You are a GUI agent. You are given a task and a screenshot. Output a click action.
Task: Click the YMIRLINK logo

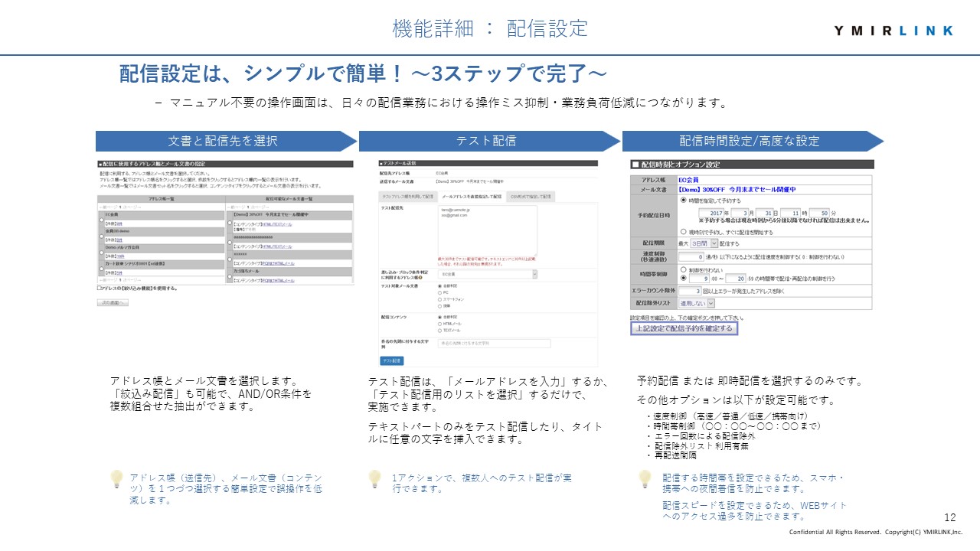click(x=893, y=31)
